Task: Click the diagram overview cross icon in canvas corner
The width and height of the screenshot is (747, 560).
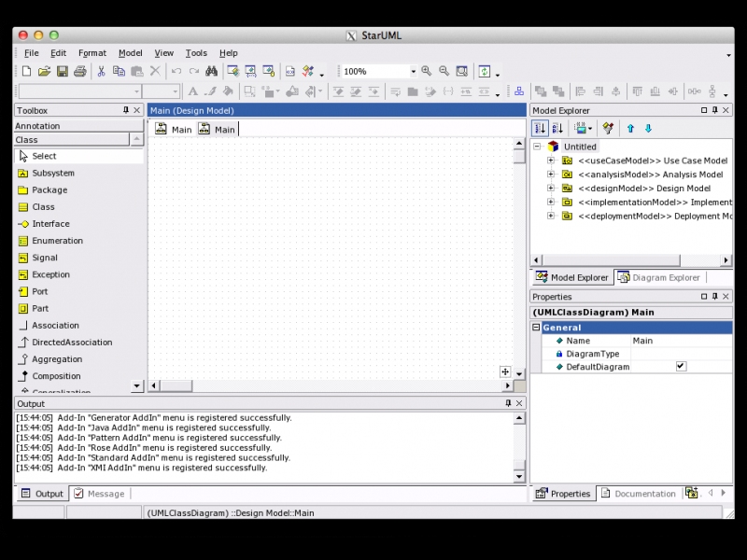Action: click(505, 371)
